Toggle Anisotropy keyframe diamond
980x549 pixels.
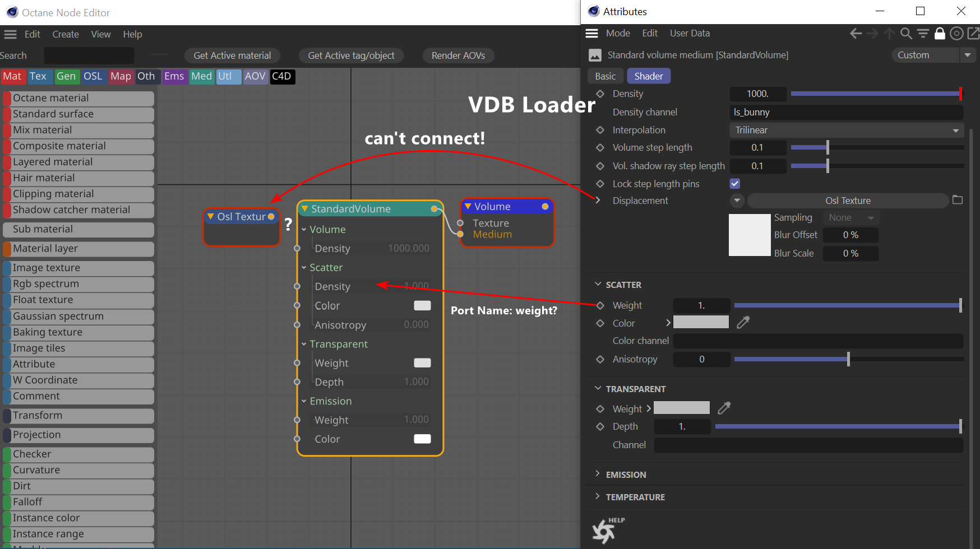tap(600, 359)
